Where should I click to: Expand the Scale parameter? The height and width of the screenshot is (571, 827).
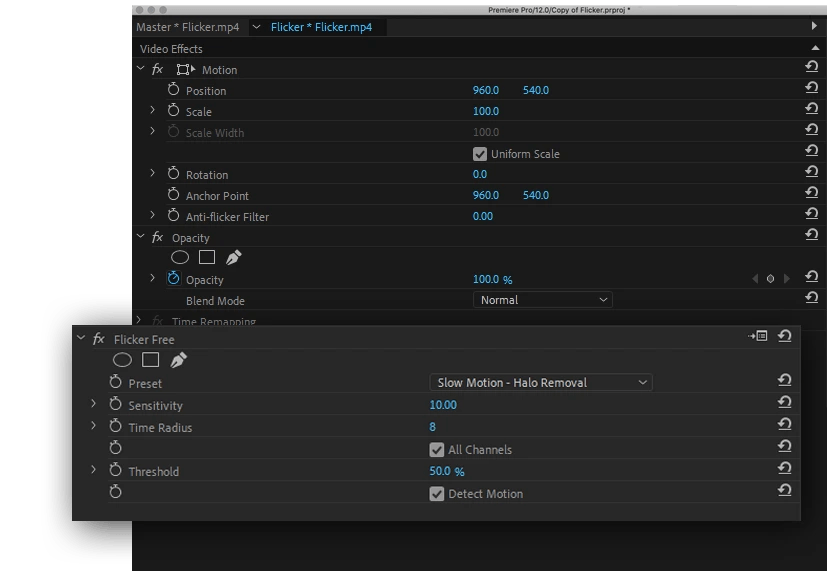(152, 110)
